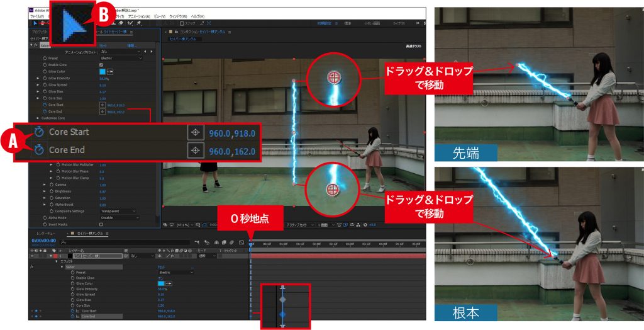The height and width of the screenshot is (330, 644).
Task: Open the ヘルプ(H) menu
Action: tap(197, 16)
